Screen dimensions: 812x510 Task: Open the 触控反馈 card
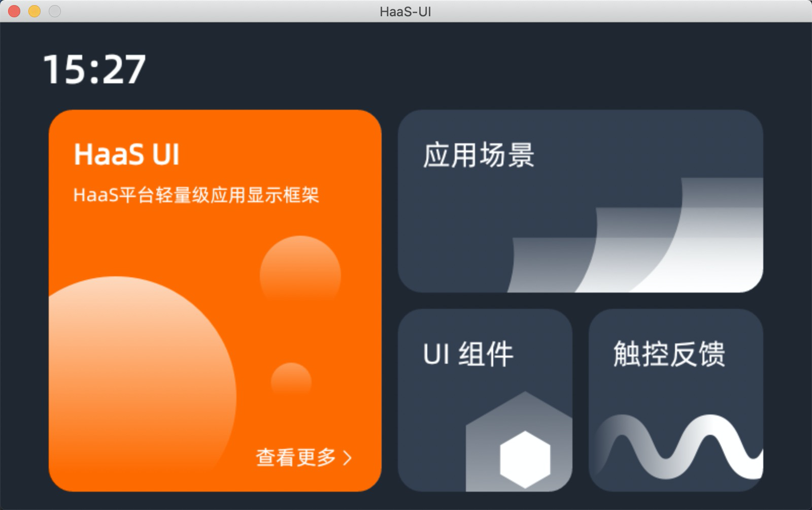point(675,400)
